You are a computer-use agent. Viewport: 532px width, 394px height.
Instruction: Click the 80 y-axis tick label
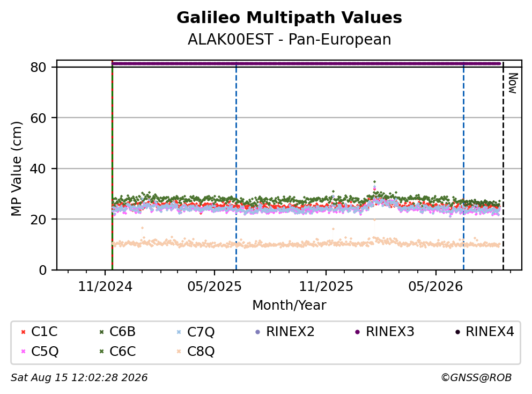click(x=38, y=67)
